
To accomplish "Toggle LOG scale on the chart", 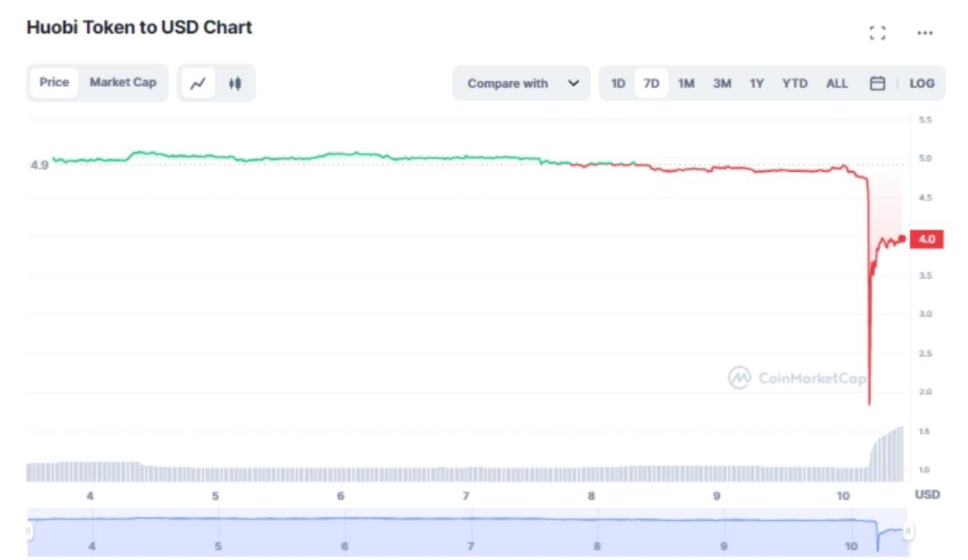I will (921, 83).
